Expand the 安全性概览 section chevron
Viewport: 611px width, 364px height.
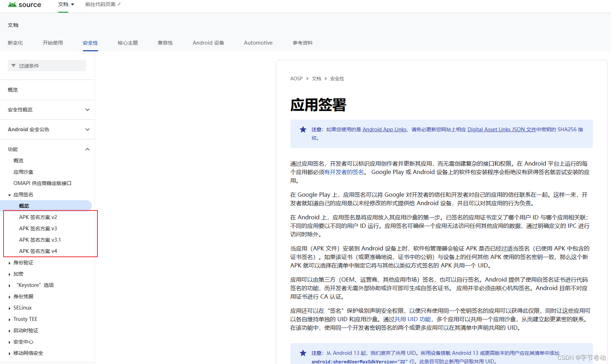click(x=87, y=110)
